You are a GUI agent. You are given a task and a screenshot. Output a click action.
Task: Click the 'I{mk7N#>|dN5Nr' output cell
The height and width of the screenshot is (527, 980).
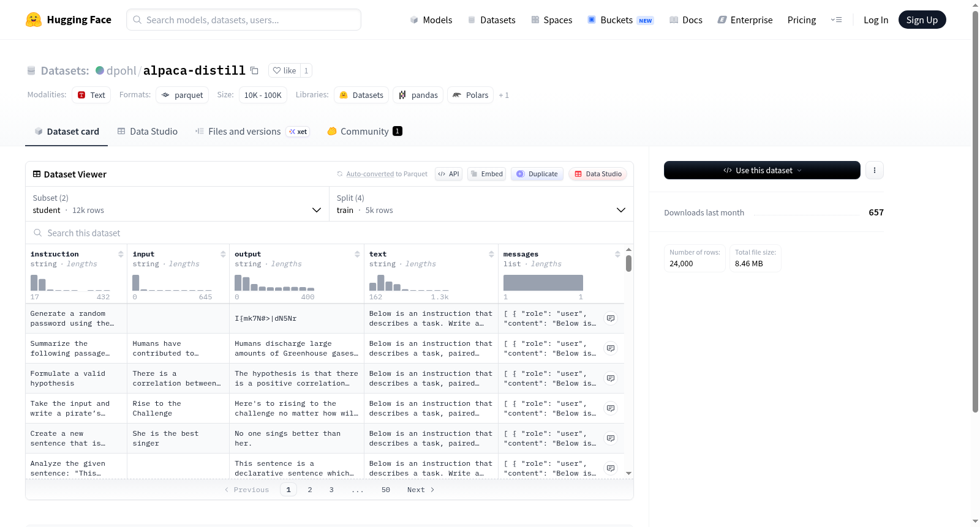[296, 318]
